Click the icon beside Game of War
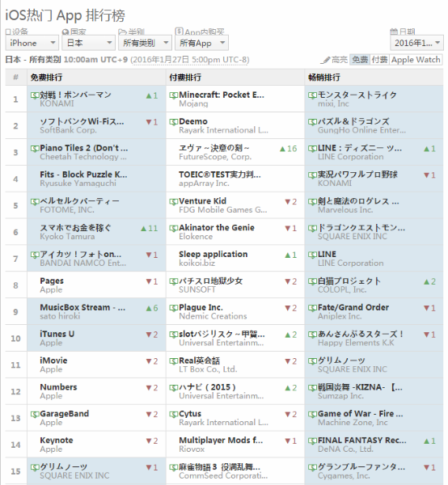 click(x=312, y=415)
